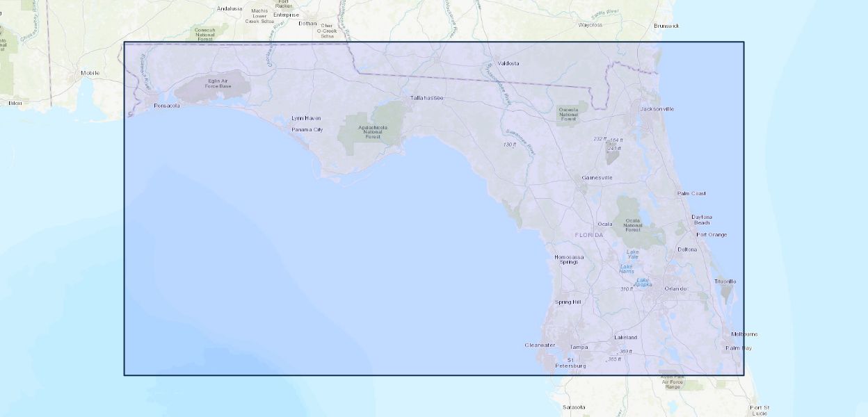Select the Panama City map label
This screenshot has width=868, height=417.
coord(307,129)
